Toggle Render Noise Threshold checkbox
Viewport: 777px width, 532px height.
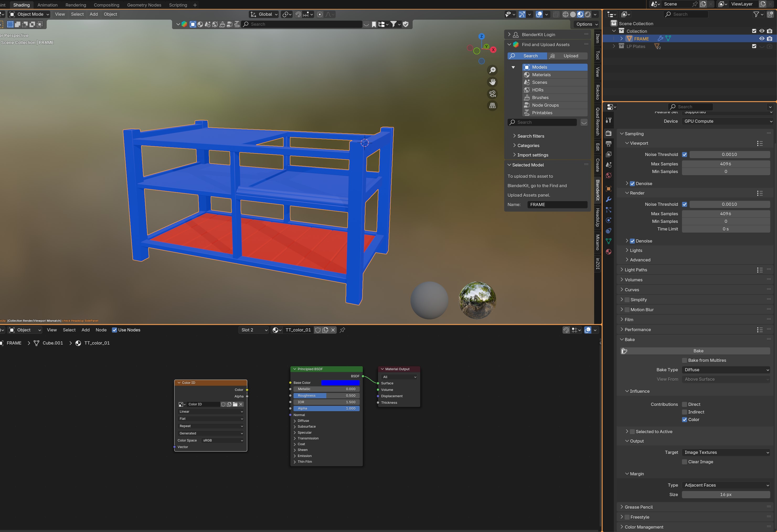684,204
